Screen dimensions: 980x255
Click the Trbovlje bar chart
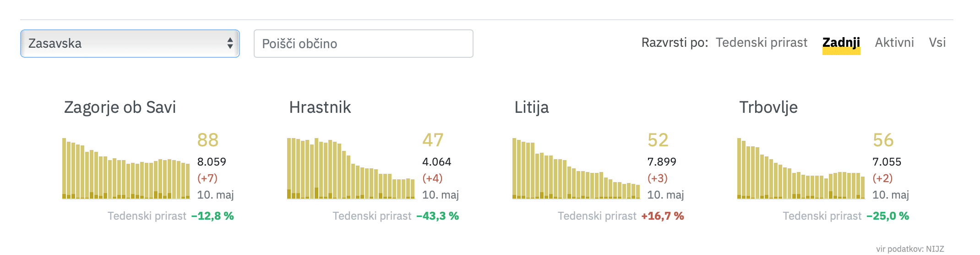(801, 169)
